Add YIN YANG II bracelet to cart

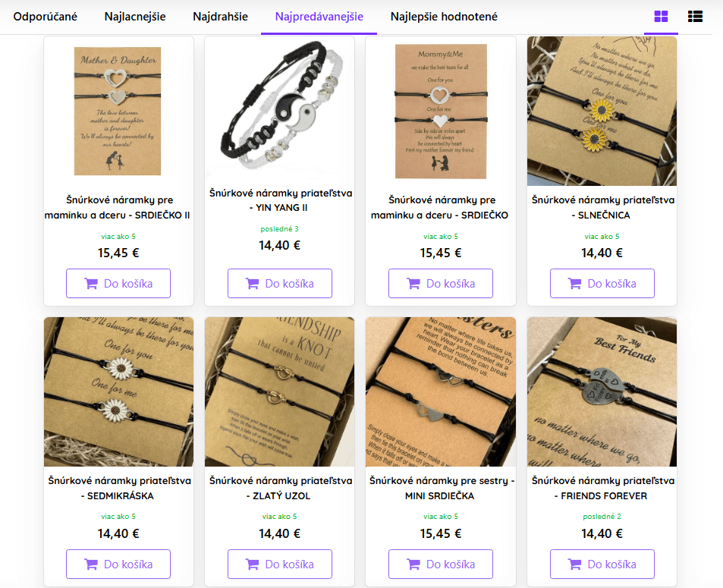(x=280, y=283)
